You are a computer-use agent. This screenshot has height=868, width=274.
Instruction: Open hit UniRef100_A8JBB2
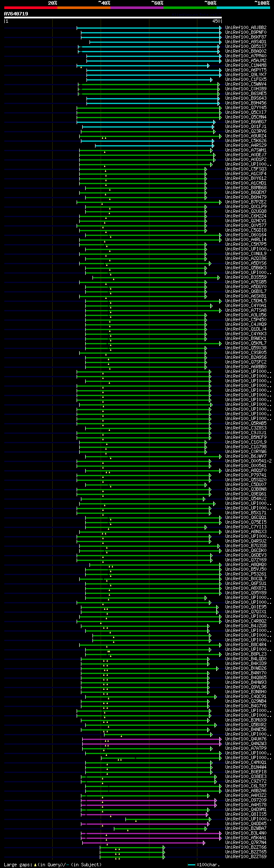click(246, 27)
